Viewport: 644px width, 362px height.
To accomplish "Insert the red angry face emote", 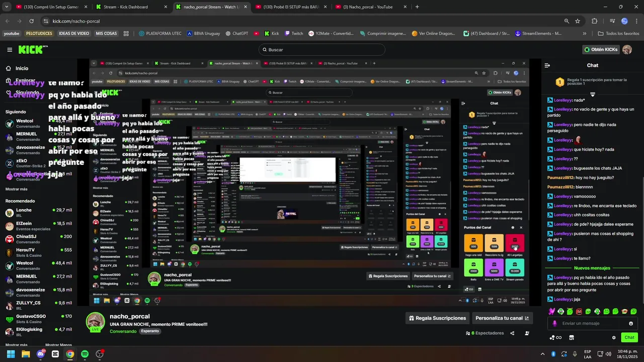I will click(x=579, y=312).
